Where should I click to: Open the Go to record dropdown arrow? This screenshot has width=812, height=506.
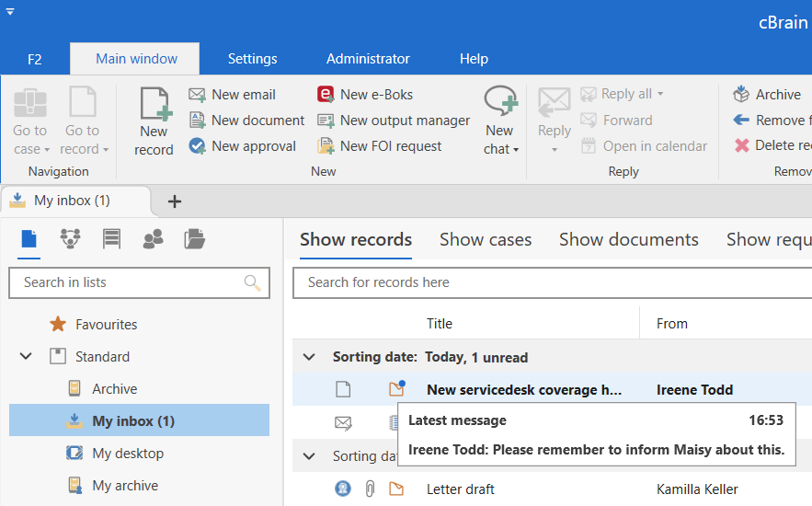106,150
